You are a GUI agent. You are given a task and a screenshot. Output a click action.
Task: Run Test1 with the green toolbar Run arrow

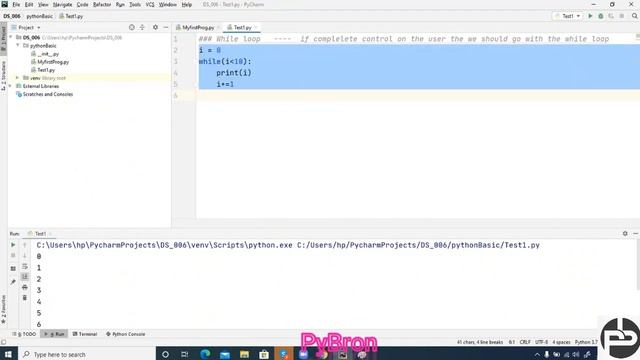point(590,16)
